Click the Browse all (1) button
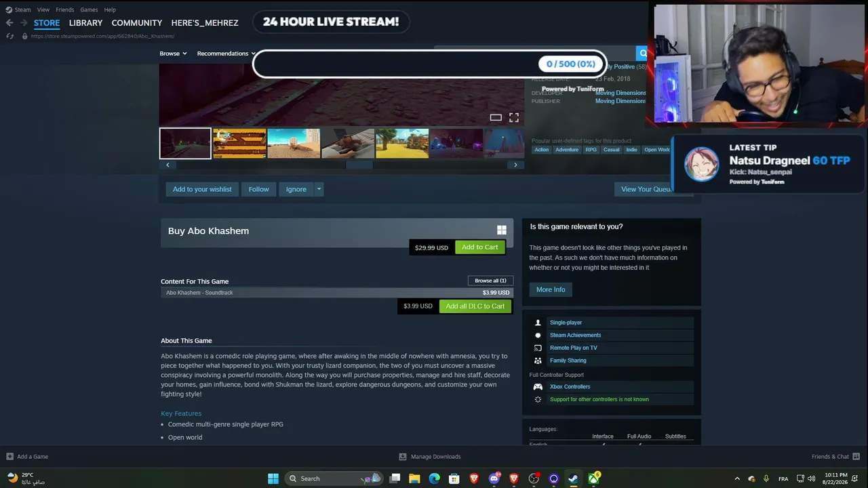This screenshot has width=868, height=488. [490, 281]
